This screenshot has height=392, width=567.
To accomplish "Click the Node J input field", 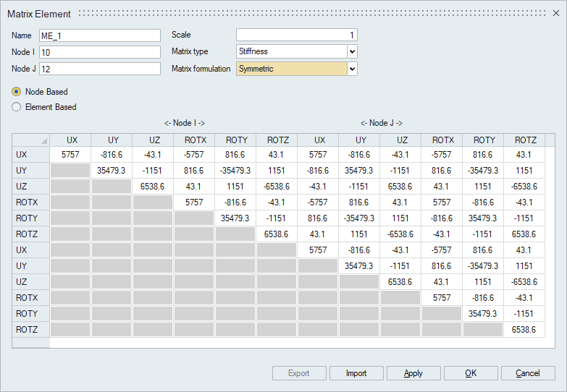I will pos(99,69).
